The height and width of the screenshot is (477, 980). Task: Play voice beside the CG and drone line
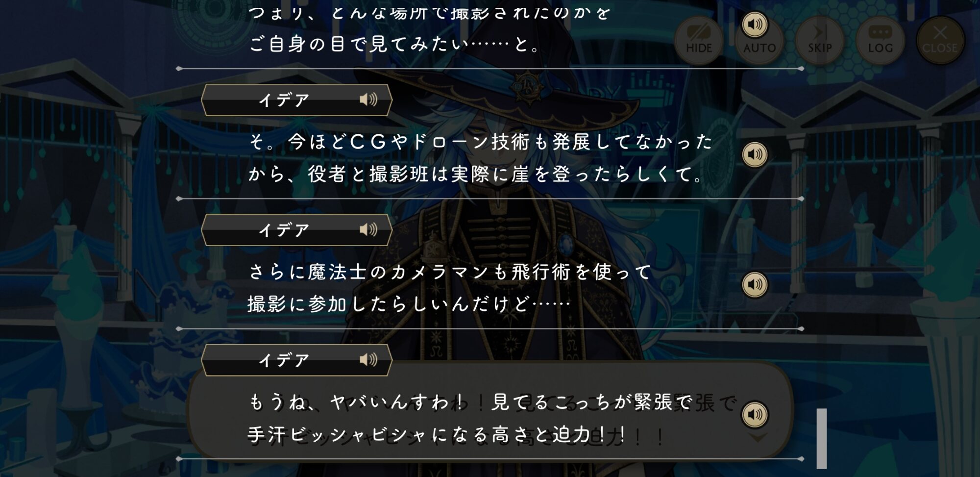755,154
